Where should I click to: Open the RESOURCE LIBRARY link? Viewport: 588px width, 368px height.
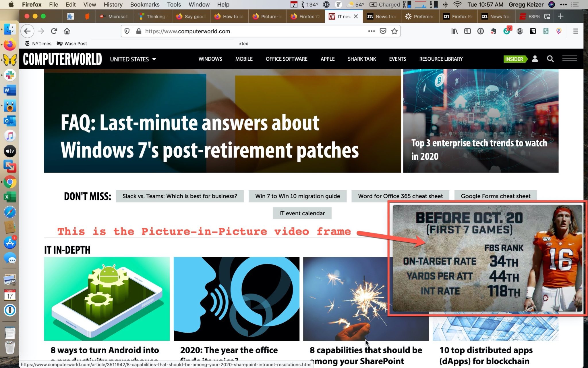click(x=441, y=59)
